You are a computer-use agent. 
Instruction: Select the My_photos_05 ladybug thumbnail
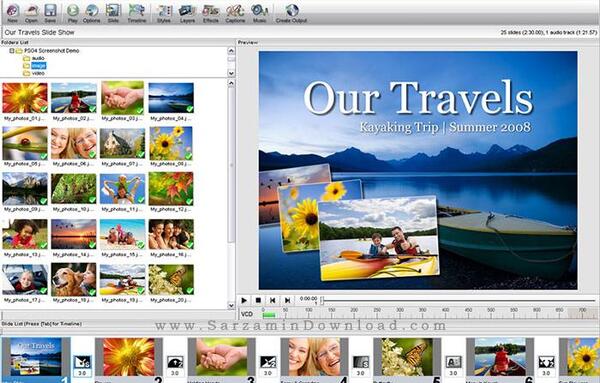[25, 143]
